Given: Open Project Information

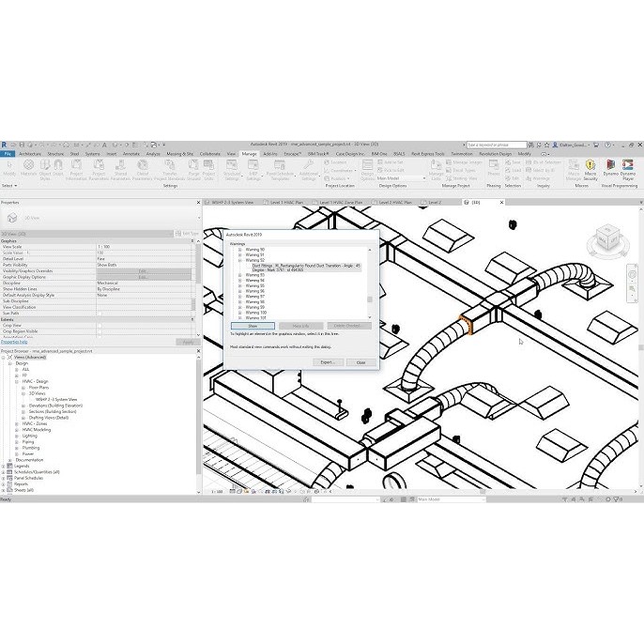Looking at the screenshot, I should pyautogui.click(x=76, y=170).
